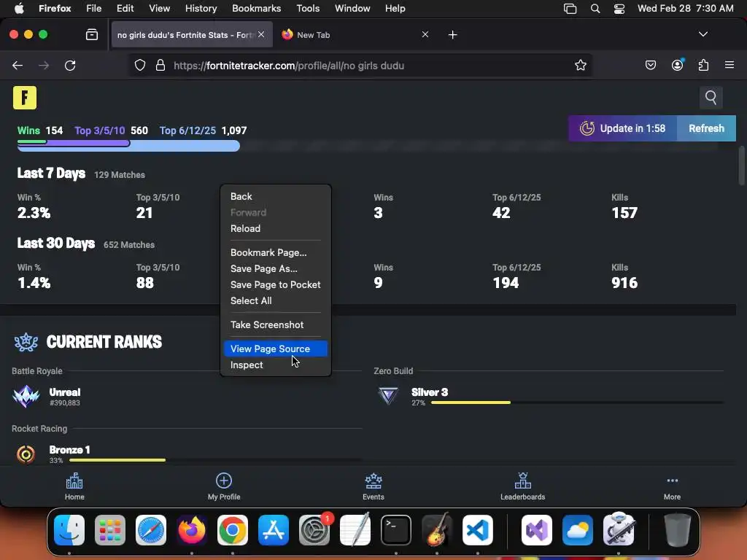This screenshot has height=560, width=747.
Task: Click the Refresh stats button
Action: (x=706, y=128)
